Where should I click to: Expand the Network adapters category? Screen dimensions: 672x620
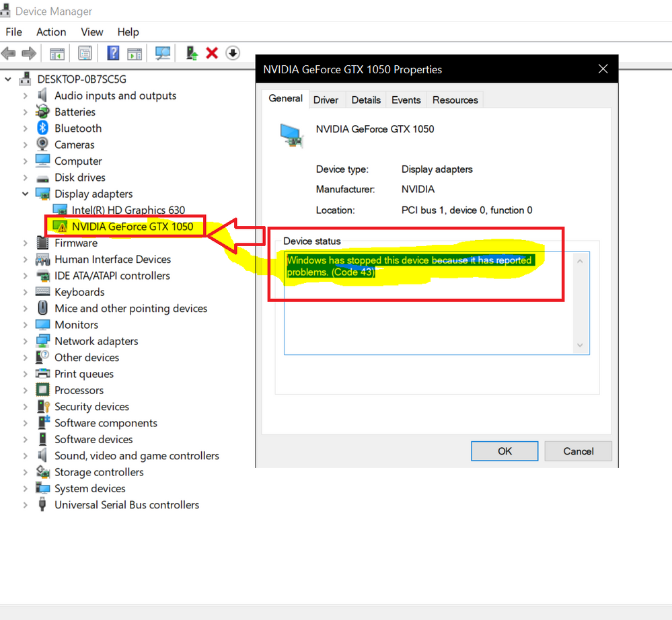pos(26,342)
